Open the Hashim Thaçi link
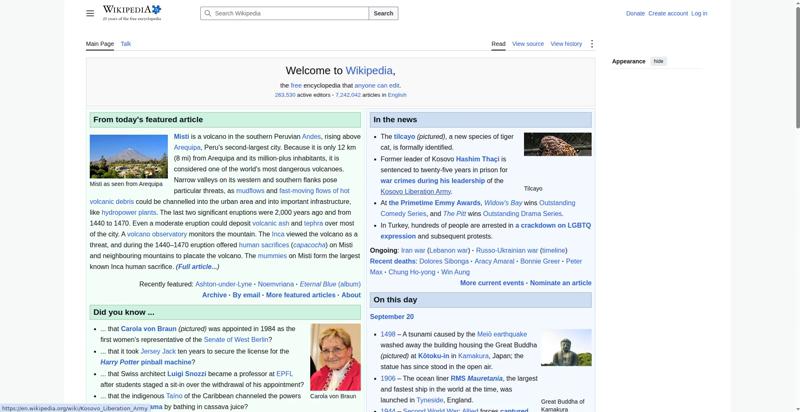Viewport: 800px width, 412px height. (x=478, y=159)
